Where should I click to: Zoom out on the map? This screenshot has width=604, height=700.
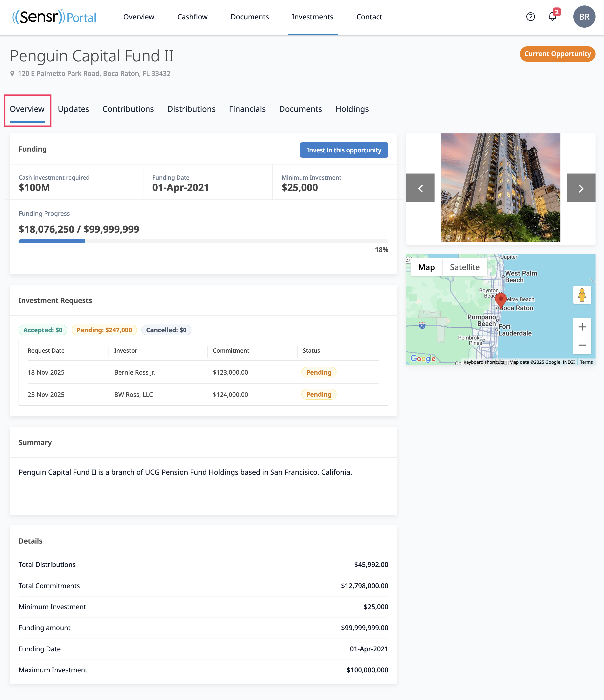point(582,345)
